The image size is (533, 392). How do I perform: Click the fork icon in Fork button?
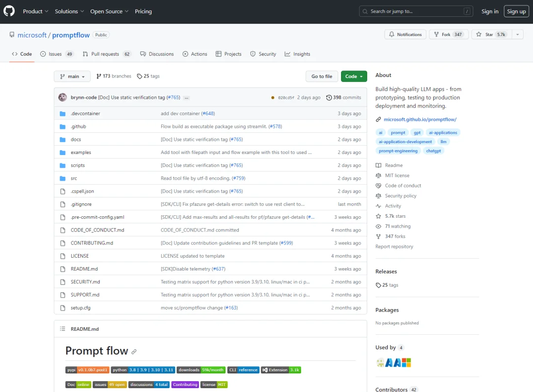(436, 35)
